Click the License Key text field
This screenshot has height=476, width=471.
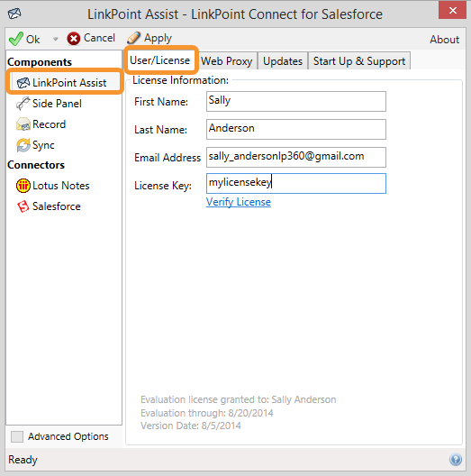[x=296, y=183]
